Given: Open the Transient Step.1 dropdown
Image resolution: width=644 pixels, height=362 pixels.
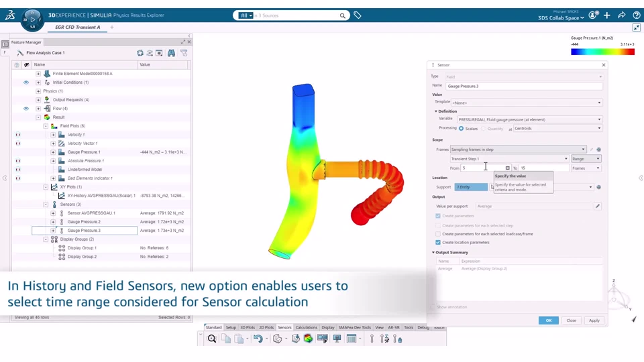Looking at the screenshot, I should coord(509,159).
